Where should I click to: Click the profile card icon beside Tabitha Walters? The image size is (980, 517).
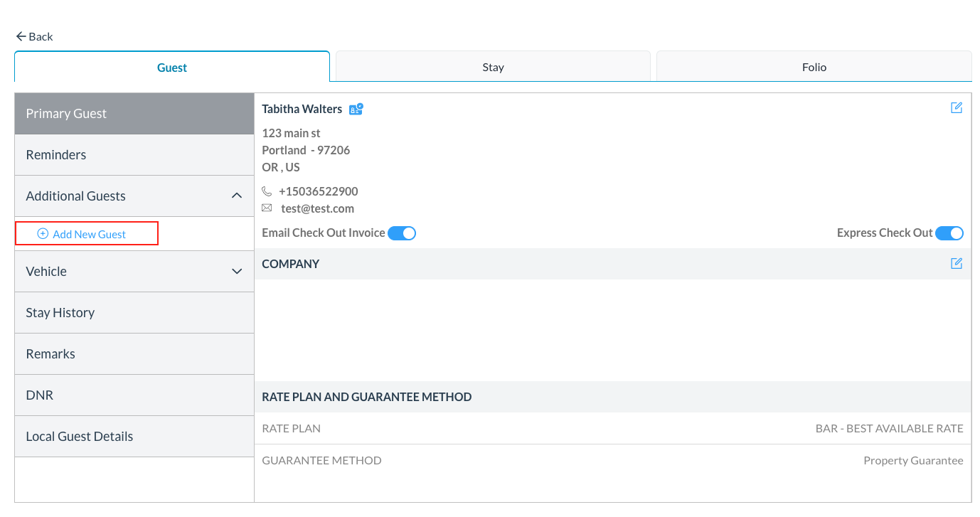tap(356, 109)
